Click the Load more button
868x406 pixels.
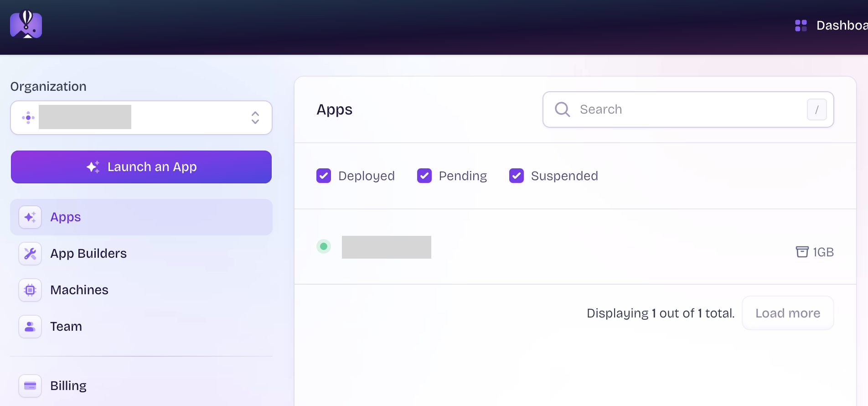pyautogui.click(x=788, y=313)
